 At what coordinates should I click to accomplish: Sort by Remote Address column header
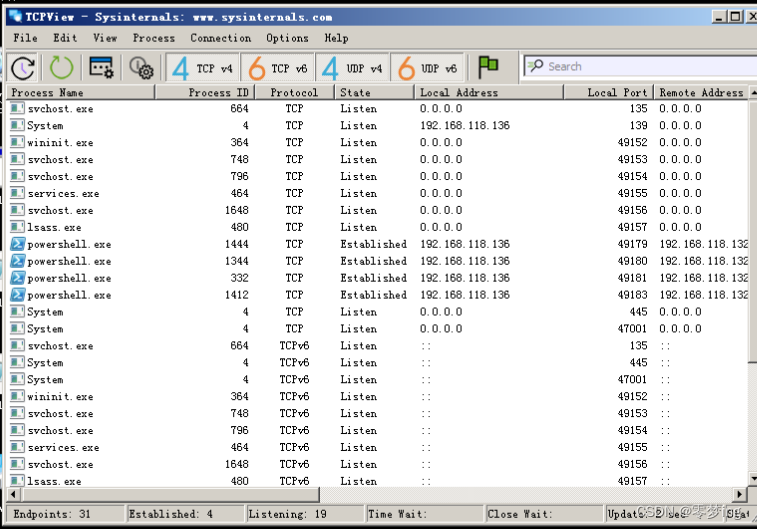click(701, 92)
